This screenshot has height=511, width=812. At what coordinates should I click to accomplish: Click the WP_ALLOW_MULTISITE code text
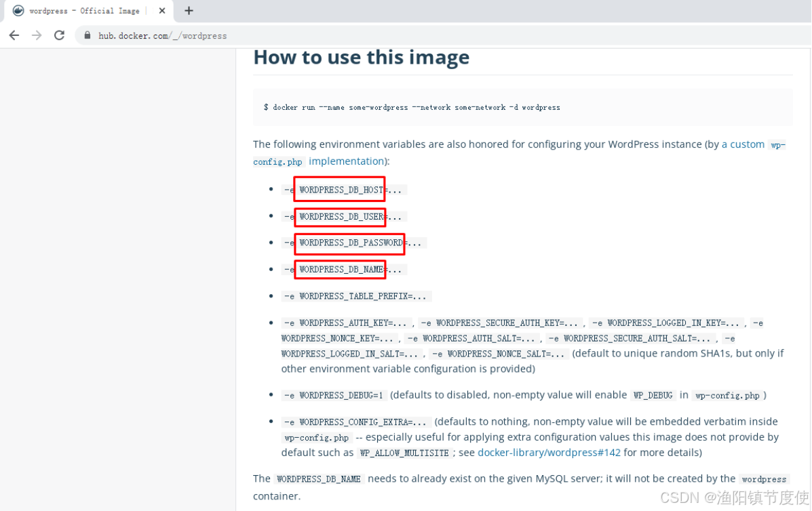(404, 453)
